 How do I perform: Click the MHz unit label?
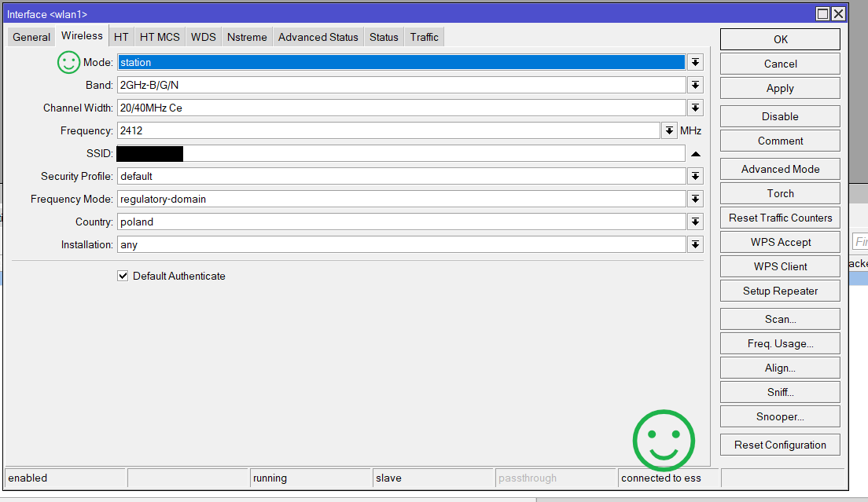point(690,130)
